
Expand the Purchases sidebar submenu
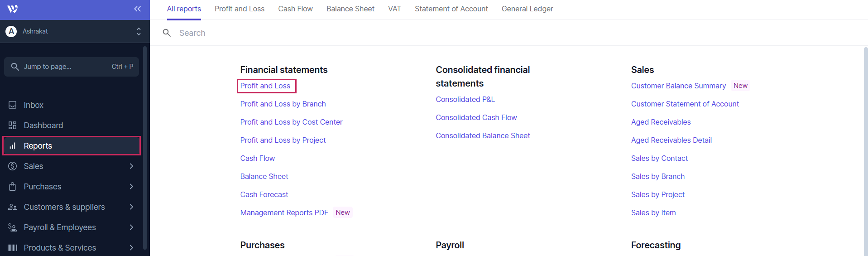point(131,187)
